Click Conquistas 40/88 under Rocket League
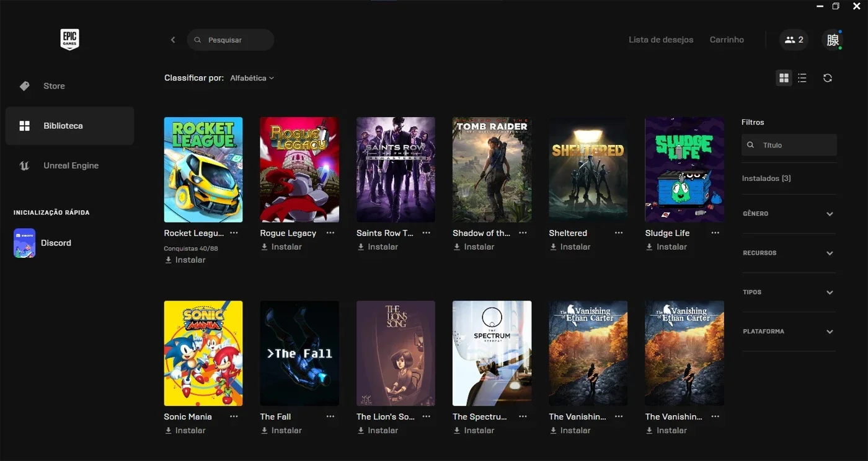This screenshot has height=461, width=868. click(191, 248)
